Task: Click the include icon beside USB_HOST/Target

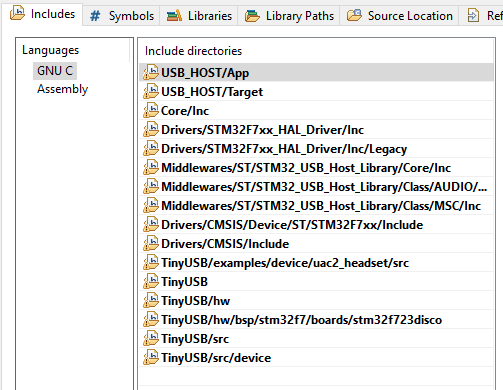Action: point(151,91)
